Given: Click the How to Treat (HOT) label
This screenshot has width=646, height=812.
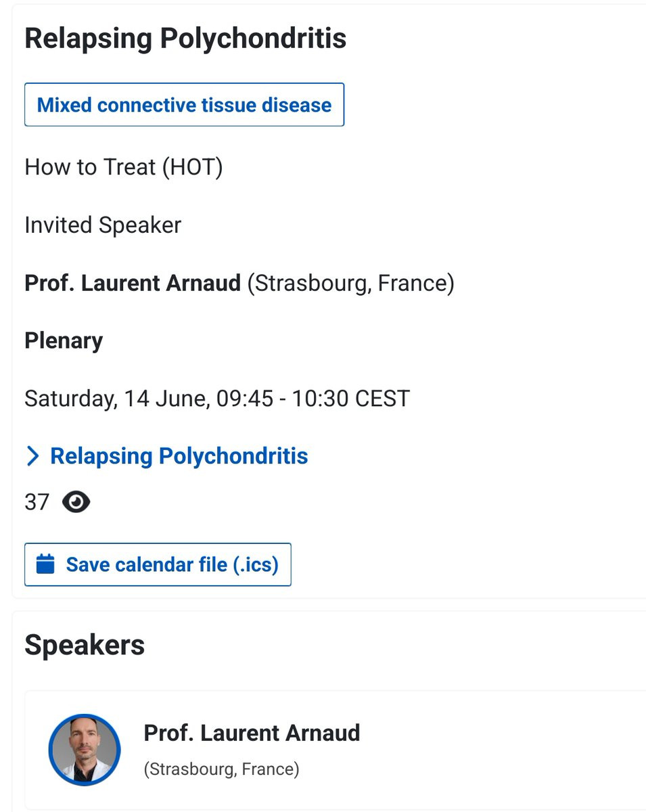Looking at the screenshot, I should coord(123,166).
